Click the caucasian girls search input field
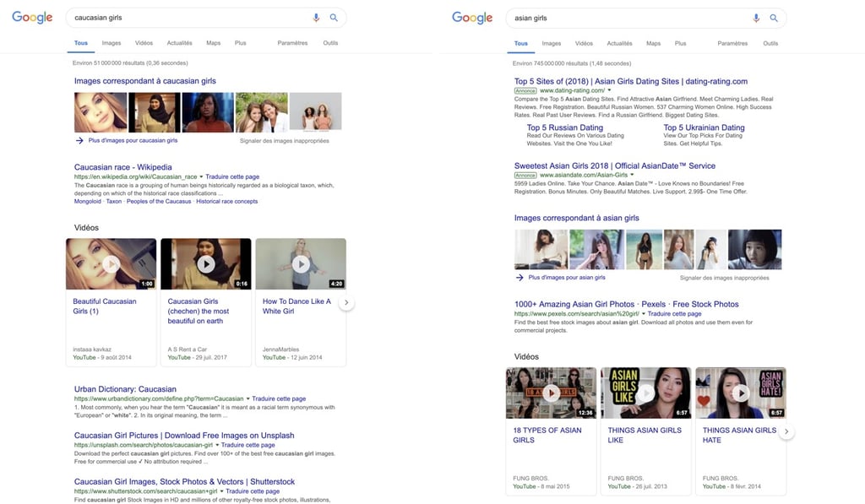 [x=190, y=18]
